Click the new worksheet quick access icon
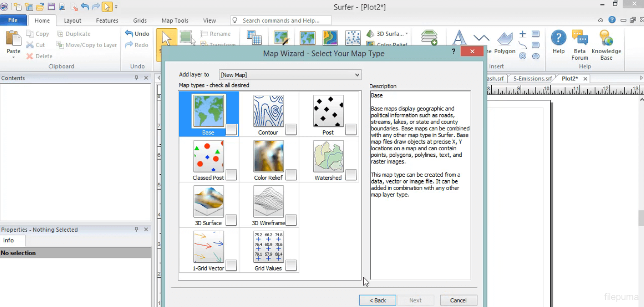644x307 pixels. pos(29,7)
